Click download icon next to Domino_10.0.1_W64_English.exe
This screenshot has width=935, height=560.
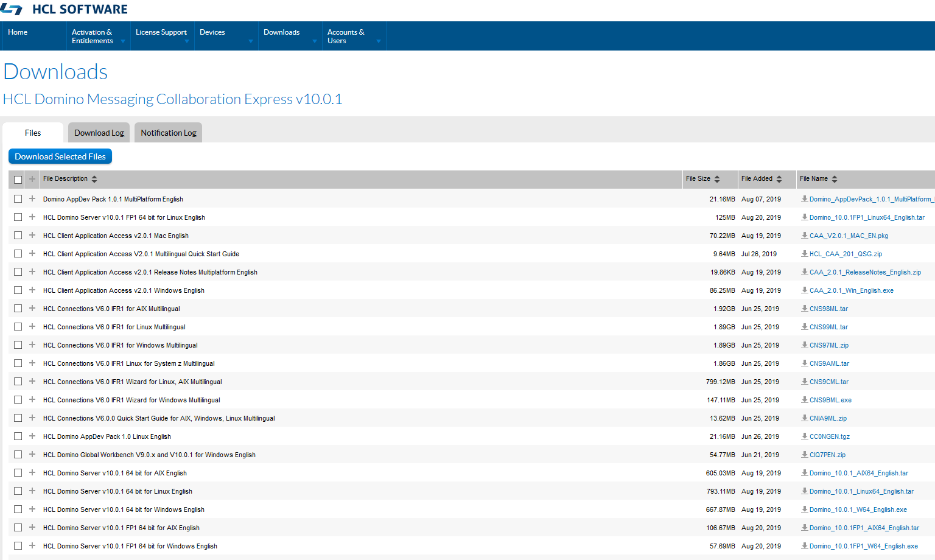[x=805, y=509]
